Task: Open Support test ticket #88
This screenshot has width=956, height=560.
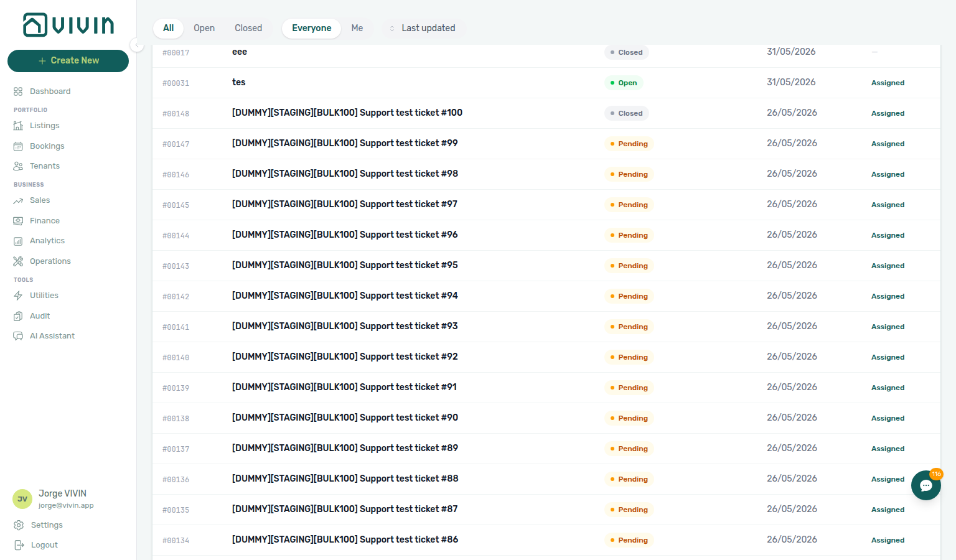Action: click(x=345, y=478)
